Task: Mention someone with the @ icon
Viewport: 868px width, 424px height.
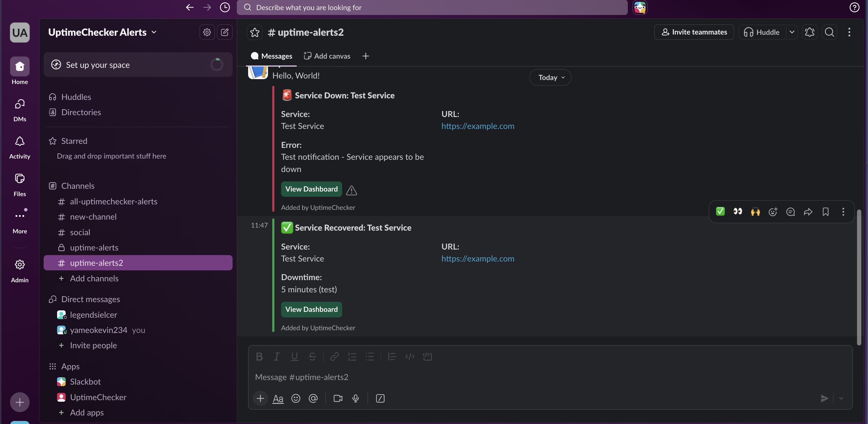Action: pos(313,398)
